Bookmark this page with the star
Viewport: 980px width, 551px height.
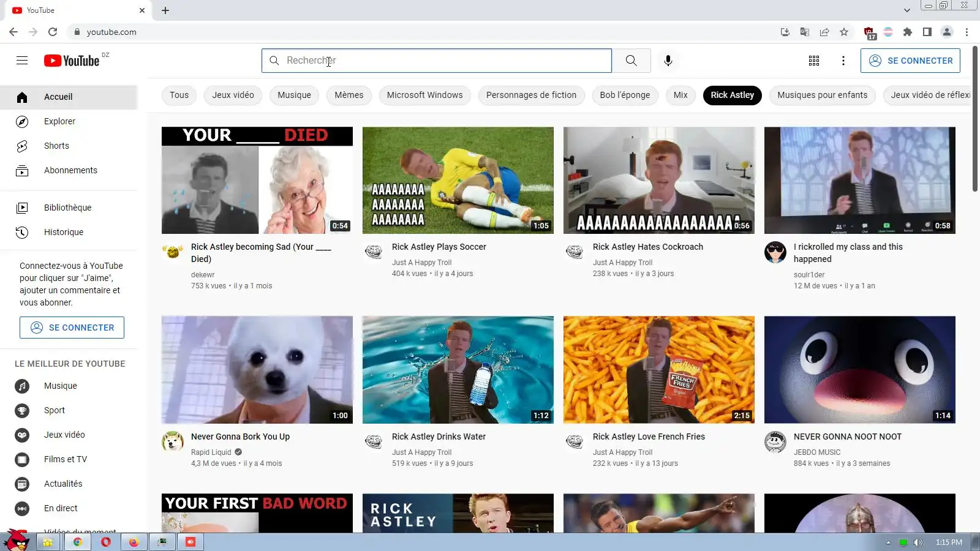(x=844, y=32)
